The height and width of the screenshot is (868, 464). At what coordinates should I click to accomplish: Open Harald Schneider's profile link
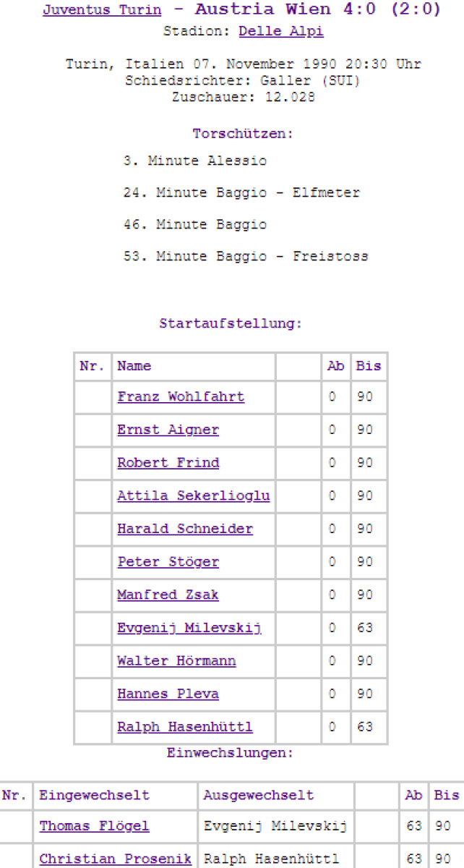point(185,529)
